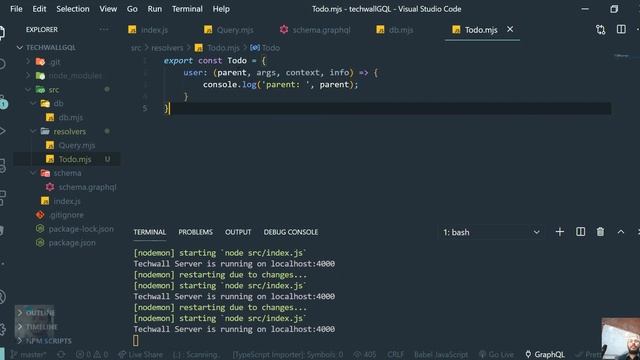The height and width of the screenshot is (360, 640).
Task: Maximize the terminal panel size
Action: (621, 232)
